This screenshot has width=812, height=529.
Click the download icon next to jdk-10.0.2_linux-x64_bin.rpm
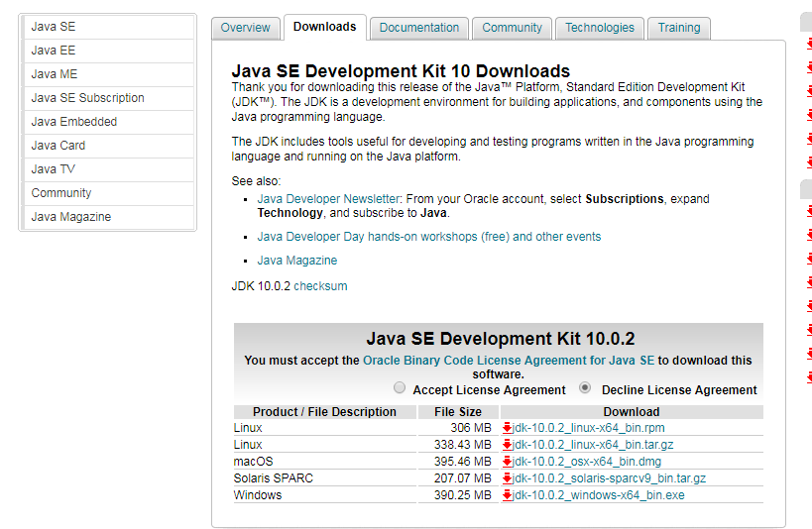tap(507, 428)
